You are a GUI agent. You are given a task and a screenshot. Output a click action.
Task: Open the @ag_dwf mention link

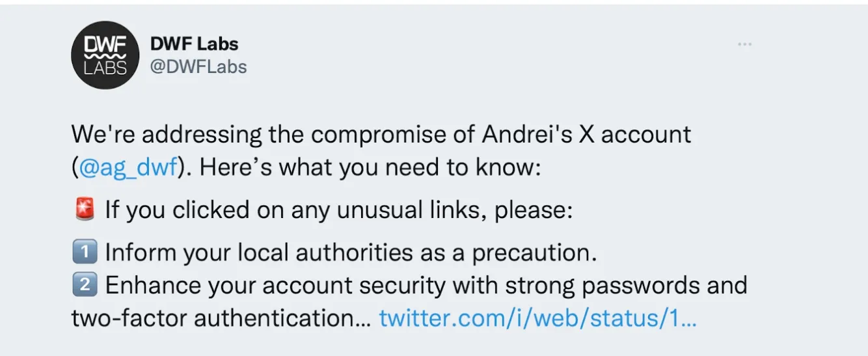[128, 167]
